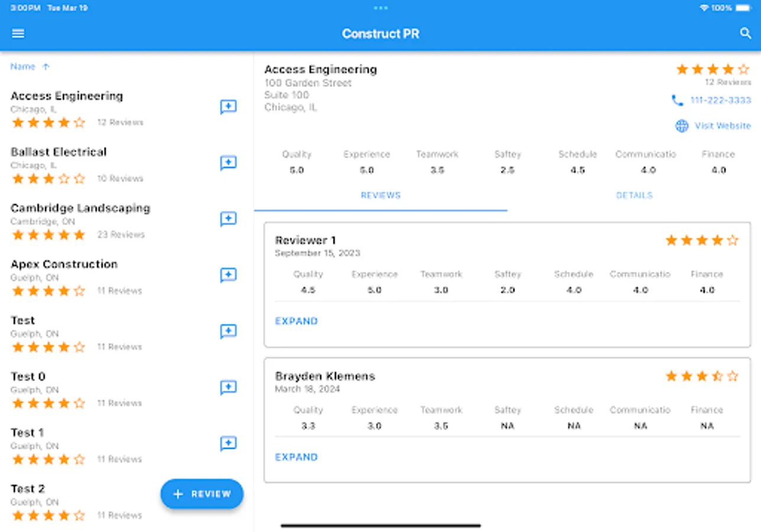Open the hamburger navigation menu

18,33
